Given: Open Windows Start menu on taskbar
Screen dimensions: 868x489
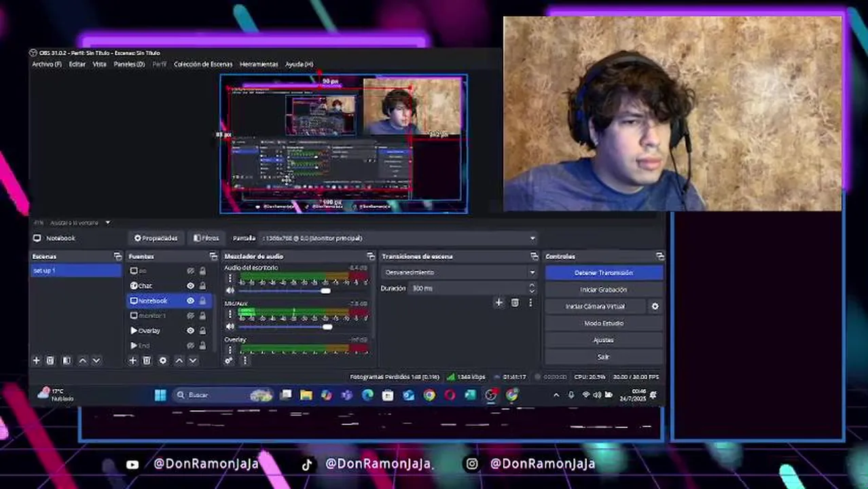Looking at the screenshot, I should pyautogui.click(x=160, y=395).
